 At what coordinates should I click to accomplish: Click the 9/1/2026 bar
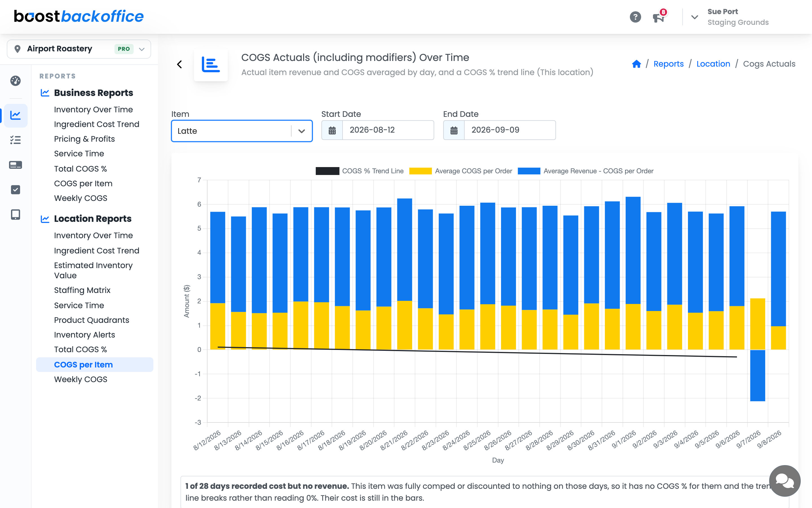coord(633,273)
